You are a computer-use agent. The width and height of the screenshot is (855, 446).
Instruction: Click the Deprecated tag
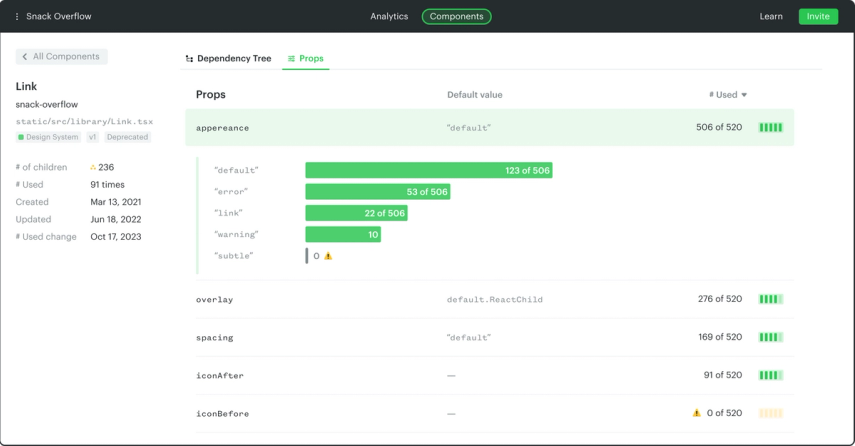click(x=128, y=137)
